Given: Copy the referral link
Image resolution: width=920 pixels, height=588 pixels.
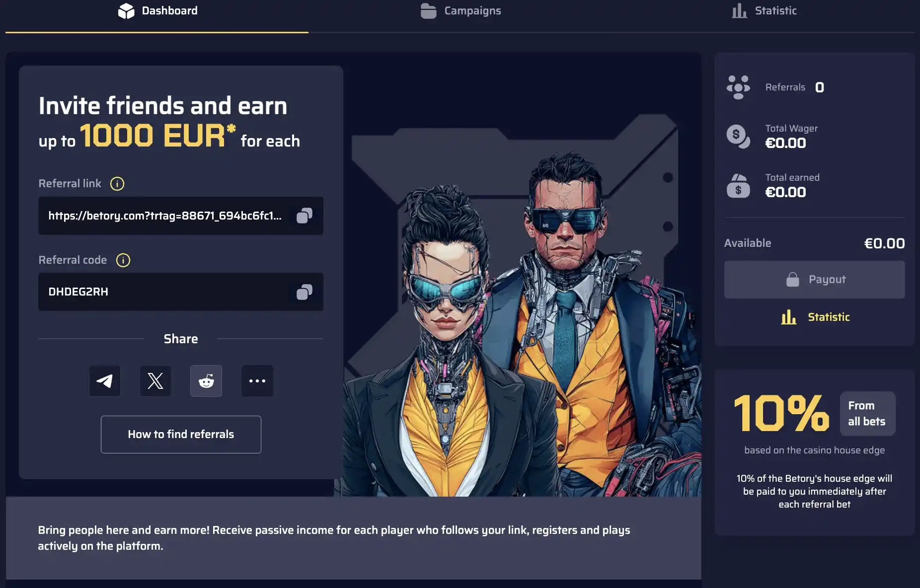Looking at the screenshot, I should (304, 216).
